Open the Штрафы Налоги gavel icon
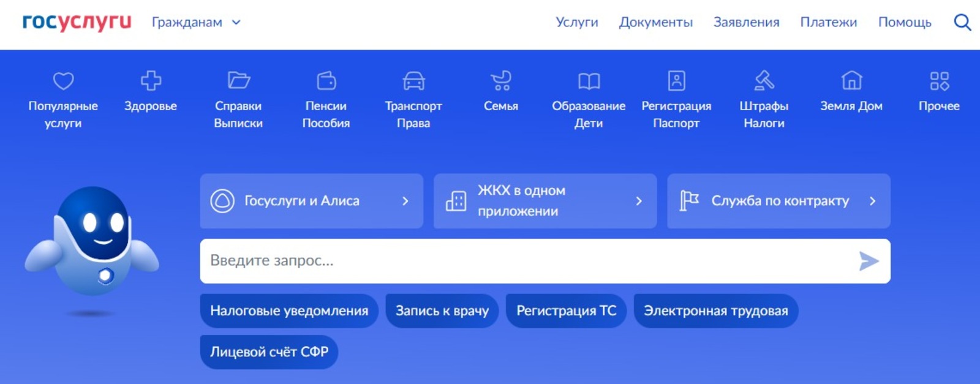Screen dimensions: 980x384 click(x=764, y=81)
